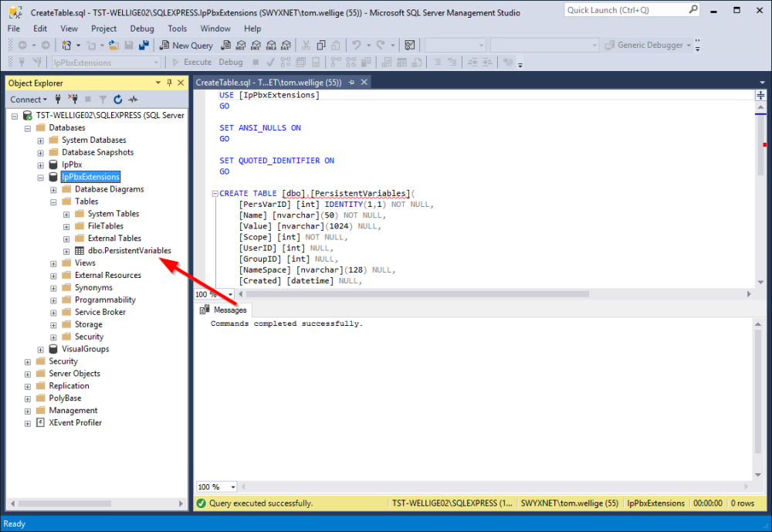This screenshot has width=772, height=532.
Task: Select the Programmability folder
Action: pos(105,300)
